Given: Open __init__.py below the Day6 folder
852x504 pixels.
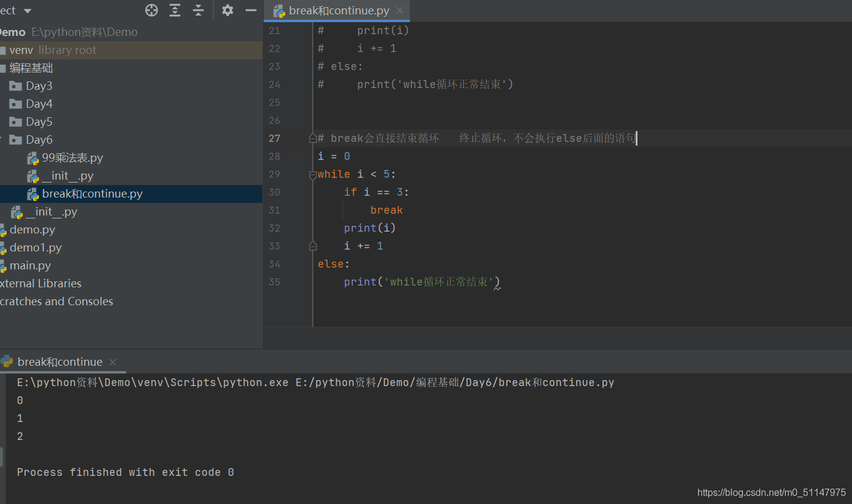Looking at the screenshot, I should pyautogui.click(x=52, y=212).
